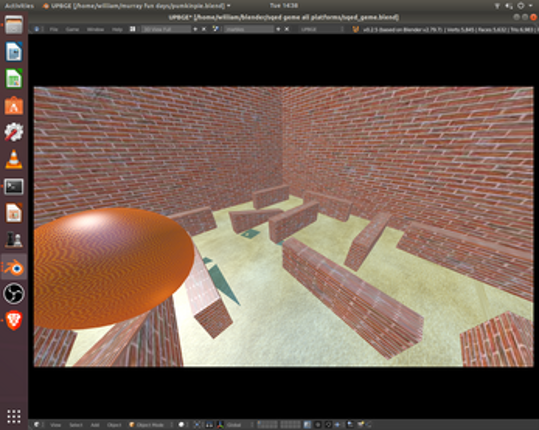Show all applications grid

[14, 416]
